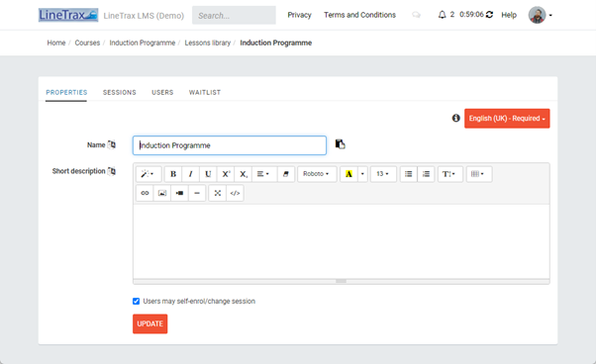Image resolution: width=596 pixels, height=364 pixels.
Task: Apply subscript formatting
Action: click(x=244, y=174)
